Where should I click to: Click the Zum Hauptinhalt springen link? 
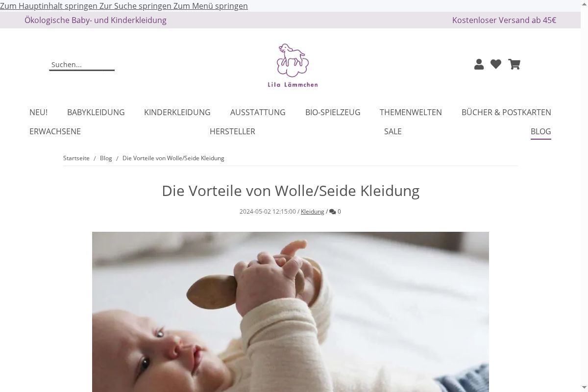(49, 6)
